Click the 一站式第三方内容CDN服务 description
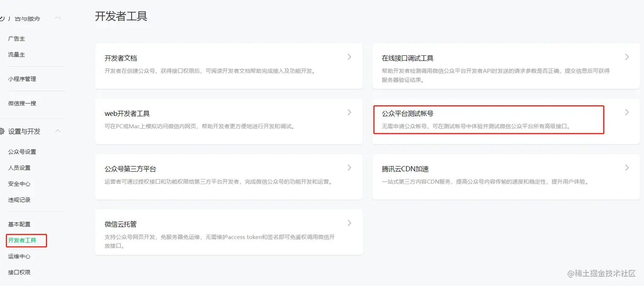This screenshot has height=286, width=644. [486, 182]
